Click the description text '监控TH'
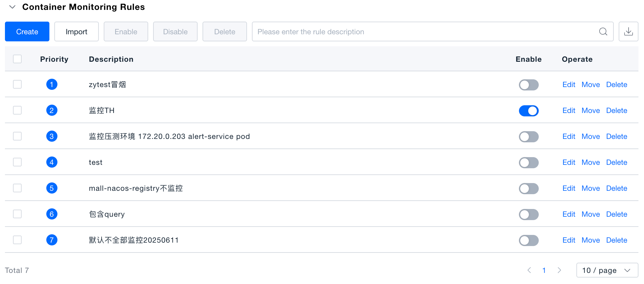The height and width of the screenshot is (284, 644). (x=102, y=111)
